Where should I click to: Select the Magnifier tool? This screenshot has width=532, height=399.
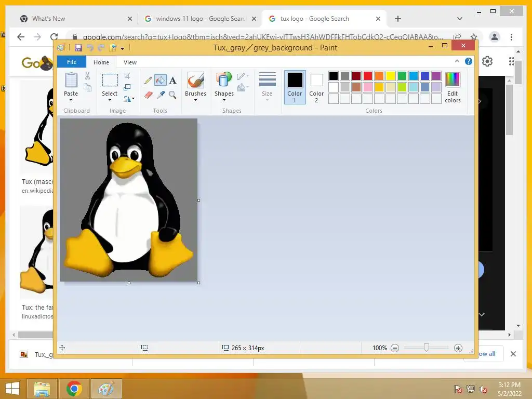click(x=172, y=95)
